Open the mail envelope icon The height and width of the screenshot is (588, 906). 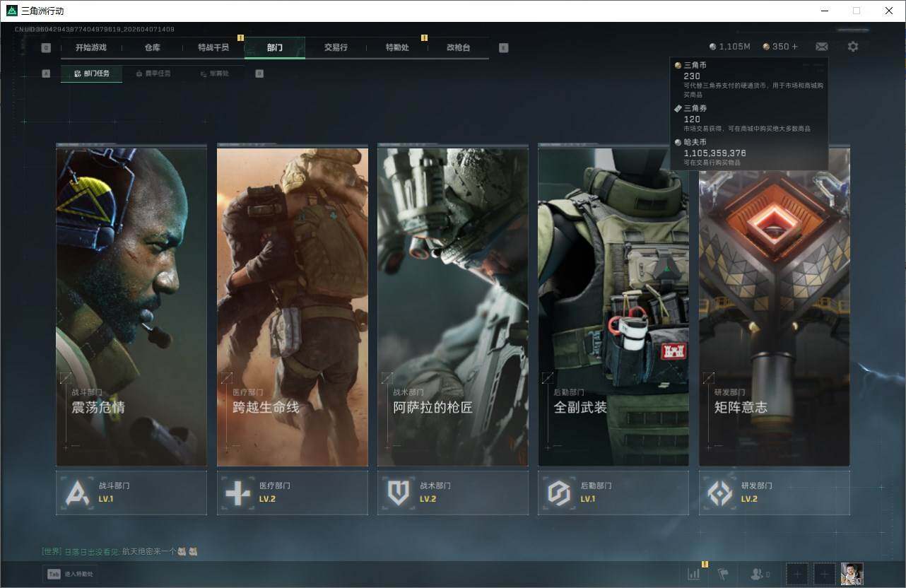click(821, 47)
